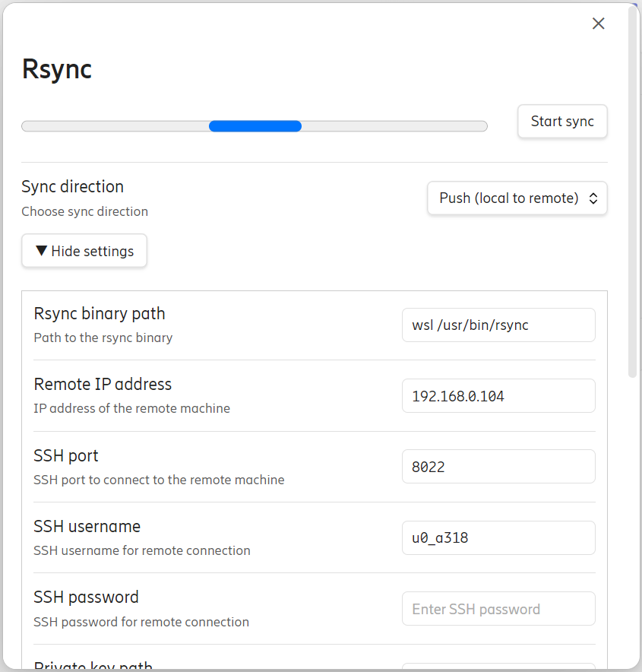The image size is (642, 672).
Task: Focus the Remote IP address field
Action: (x=498, y=395)
